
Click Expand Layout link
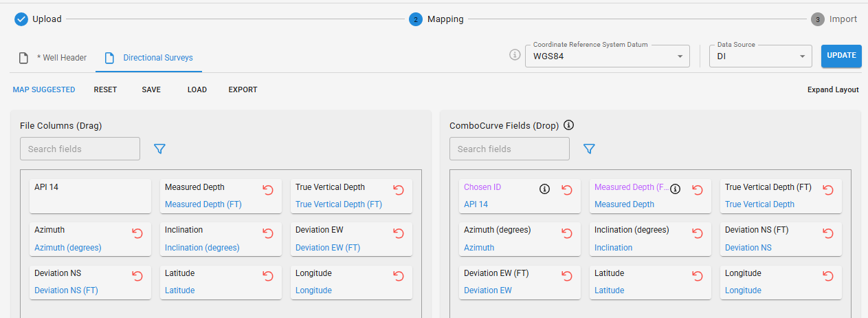click(x=833, y=89)
